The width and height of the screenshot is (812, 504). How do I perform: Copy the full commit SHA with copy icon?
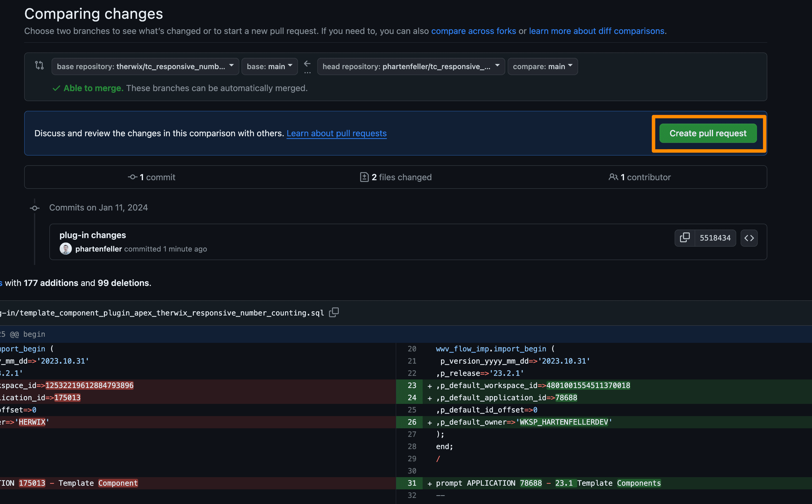click(685, 238)
